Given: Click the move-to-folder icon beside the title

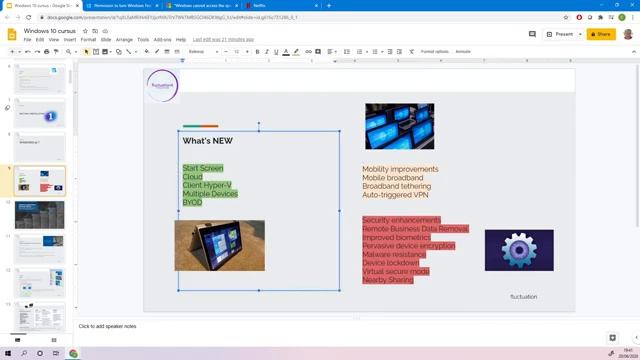Looking at the screenshot, I should point(95,31).
